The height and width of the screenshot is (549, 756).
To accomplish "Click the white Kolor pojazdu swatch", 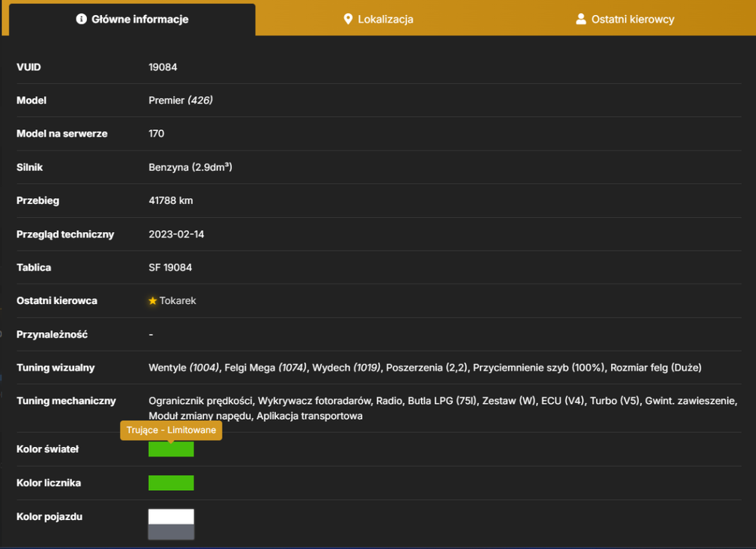I will 171,516.
